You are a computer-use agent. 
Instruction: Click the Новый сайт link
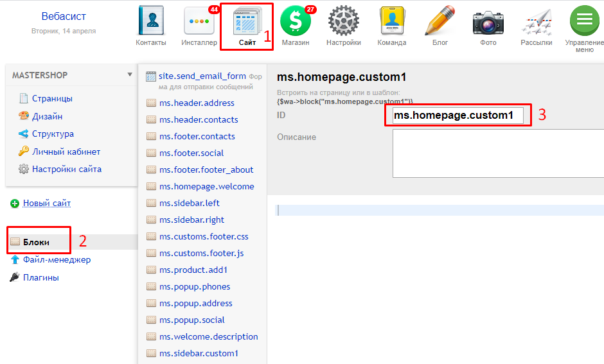pos(47,204)
